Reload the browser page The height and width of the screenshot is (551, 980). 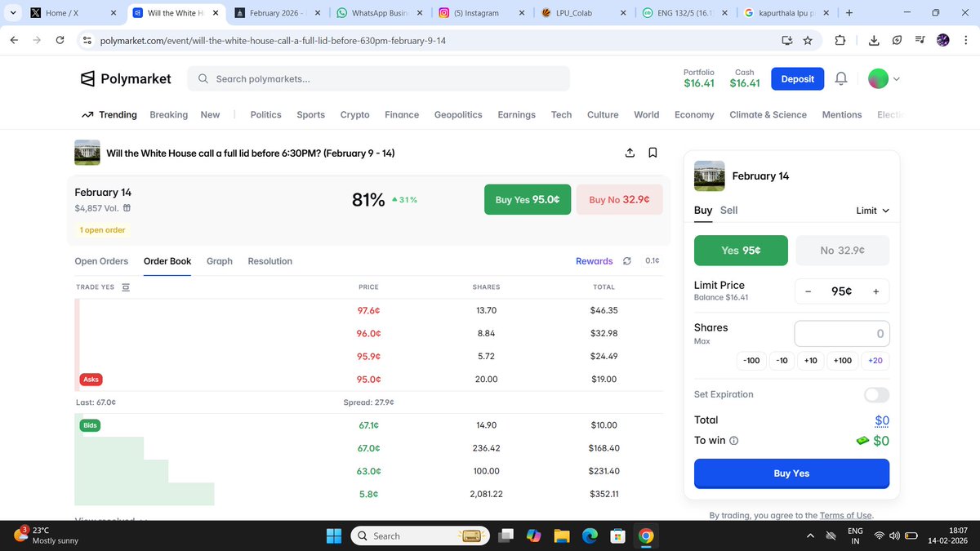60,40
